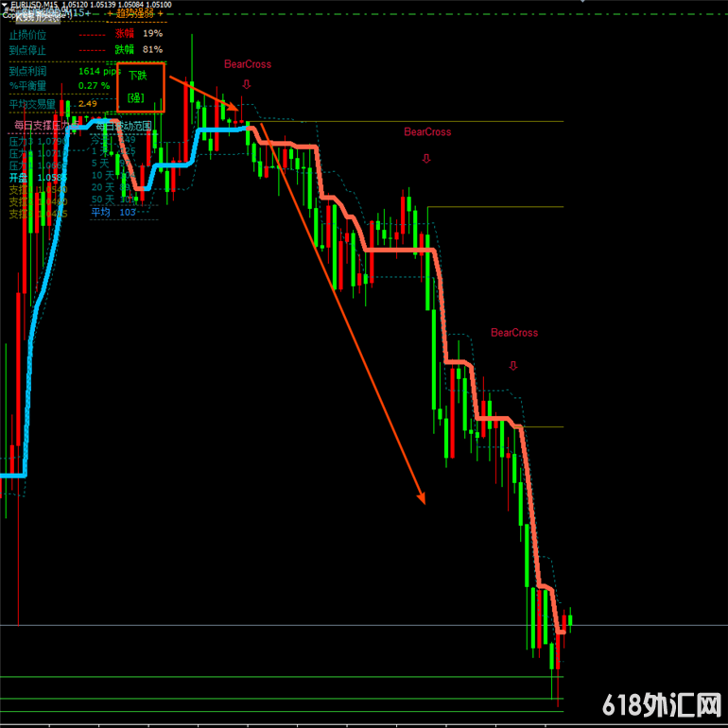Click the 1614 pips profit value
The height and width of the screenshot is (728, 728).
click(x=99, y=71)
